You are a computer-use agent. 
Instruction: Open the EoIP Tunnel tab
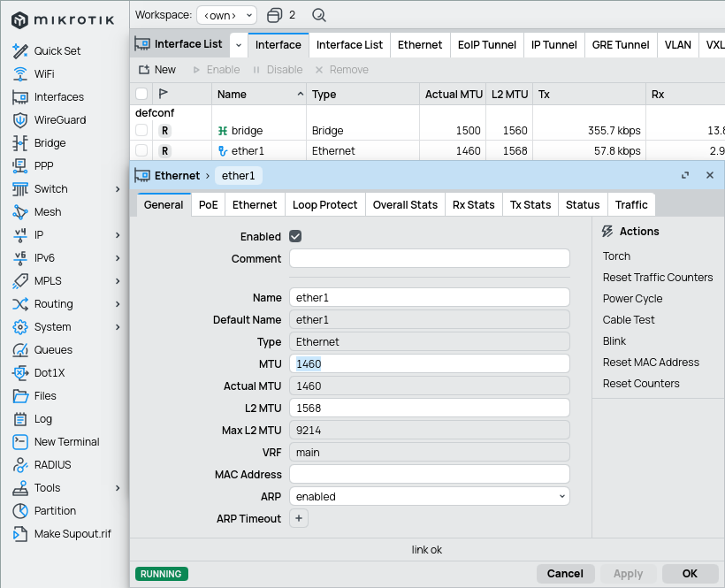(485, 45)
